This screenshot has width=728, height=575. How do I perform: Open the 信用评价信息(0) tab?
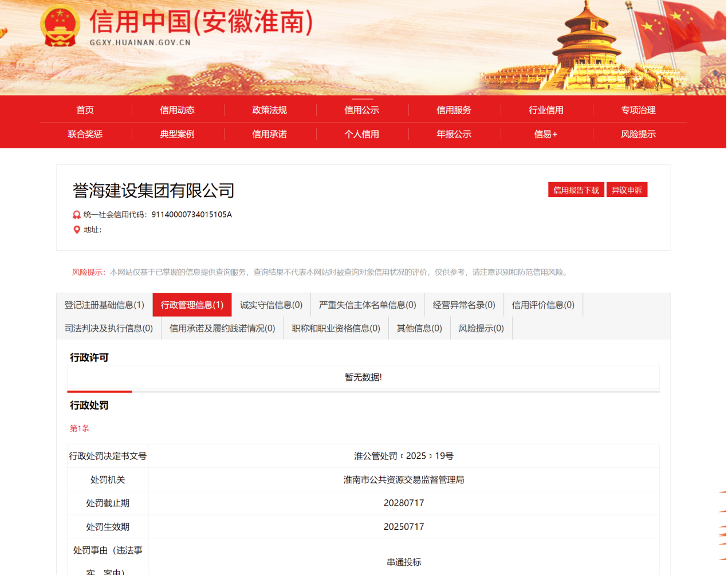click(x=543, y=305)
